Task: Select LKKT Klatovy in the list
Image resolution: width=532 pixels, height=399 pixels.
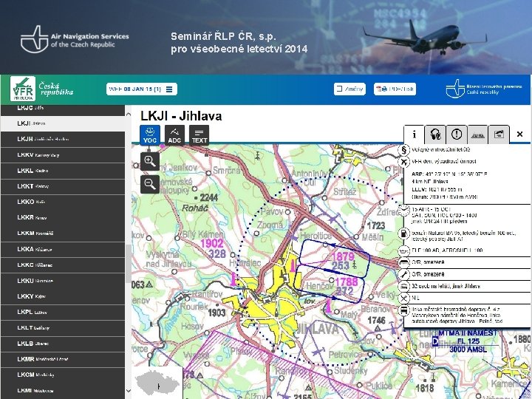Action: point(63,186)
